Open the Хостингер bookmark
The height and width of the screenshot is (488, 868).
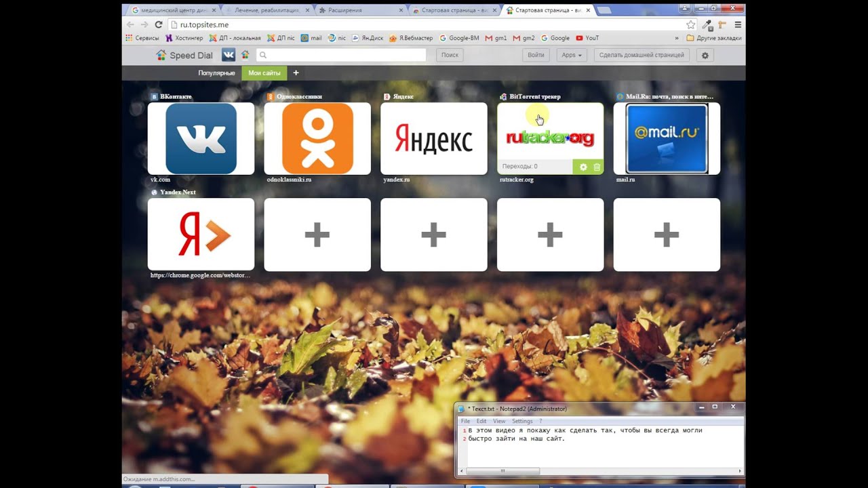click(x=183, y=38)
